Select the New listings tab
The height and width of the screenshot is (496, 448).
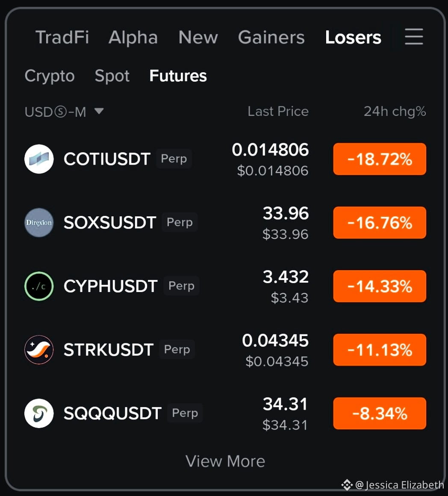pos(198,37)
